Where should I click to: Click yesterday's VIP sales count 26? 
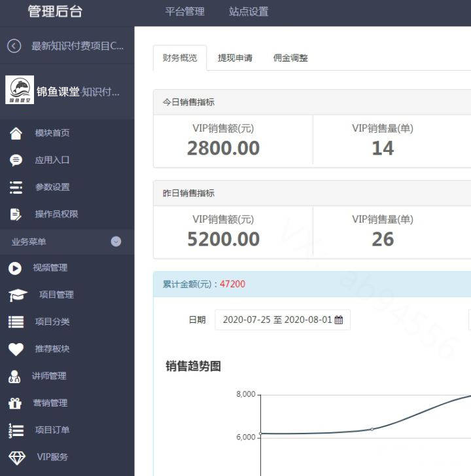[x=383, y=239]
